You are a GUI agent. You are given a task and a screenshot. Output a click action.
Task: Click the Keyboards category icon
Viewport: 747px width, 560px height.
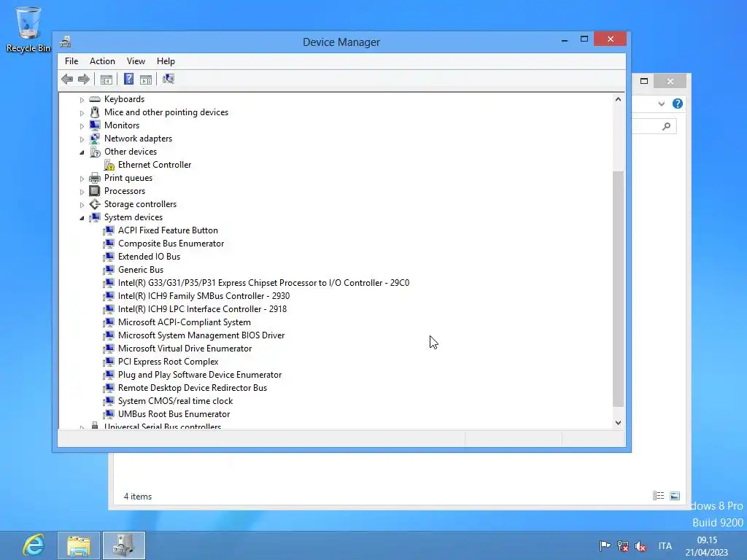[95, 99]
